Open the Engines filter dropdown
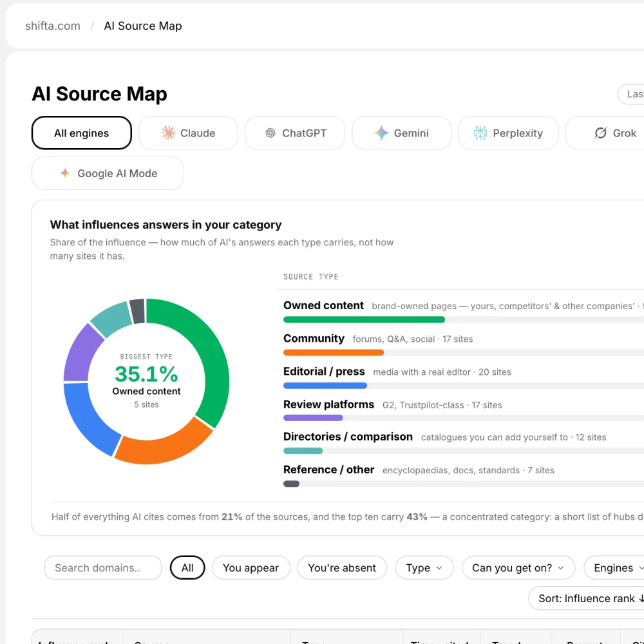 [x=614, y=567]
